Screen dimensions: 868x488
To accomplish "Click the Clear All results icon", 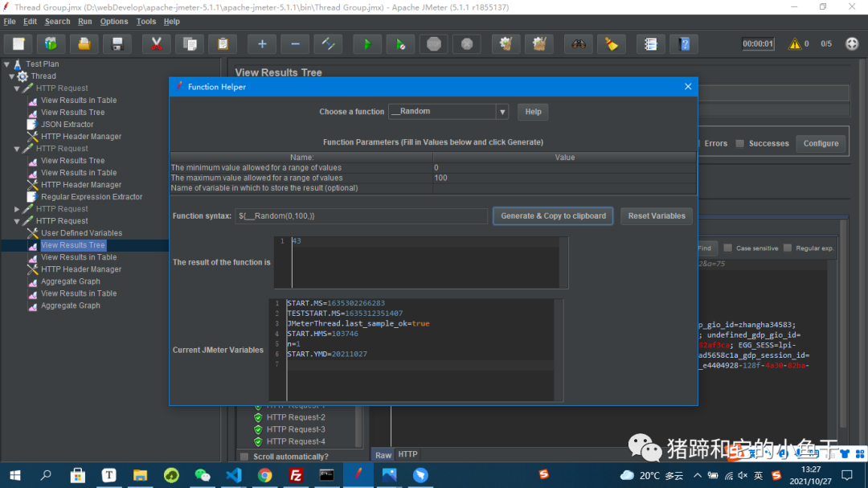I will tap(539, 43).
